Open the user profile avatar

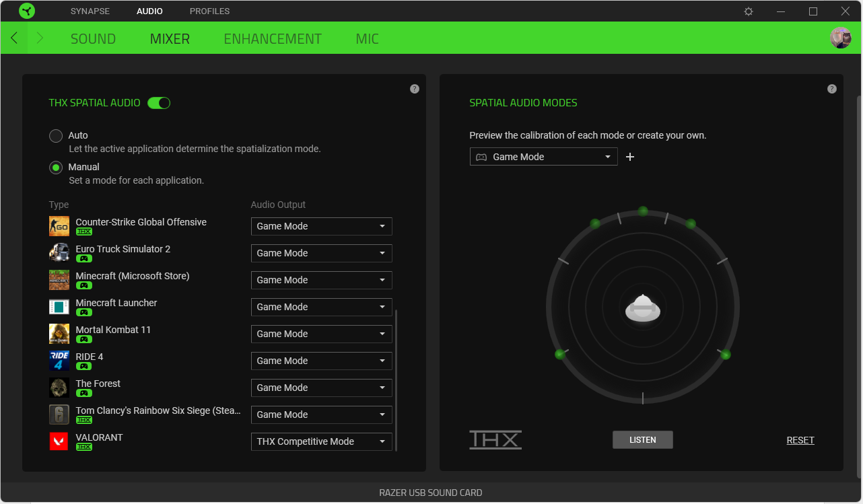point(841,38)
